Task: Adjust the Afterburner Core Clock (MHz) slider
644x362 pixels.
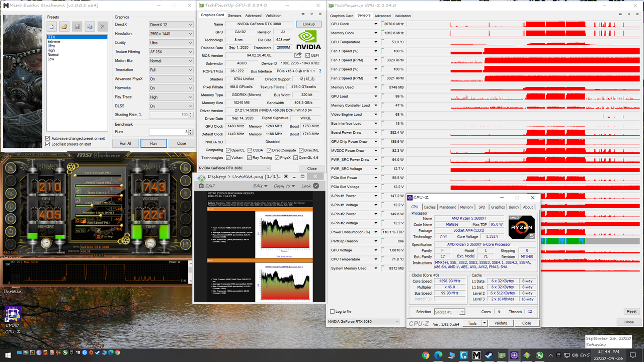Action: pyautogui.click(x=98, y=205)
